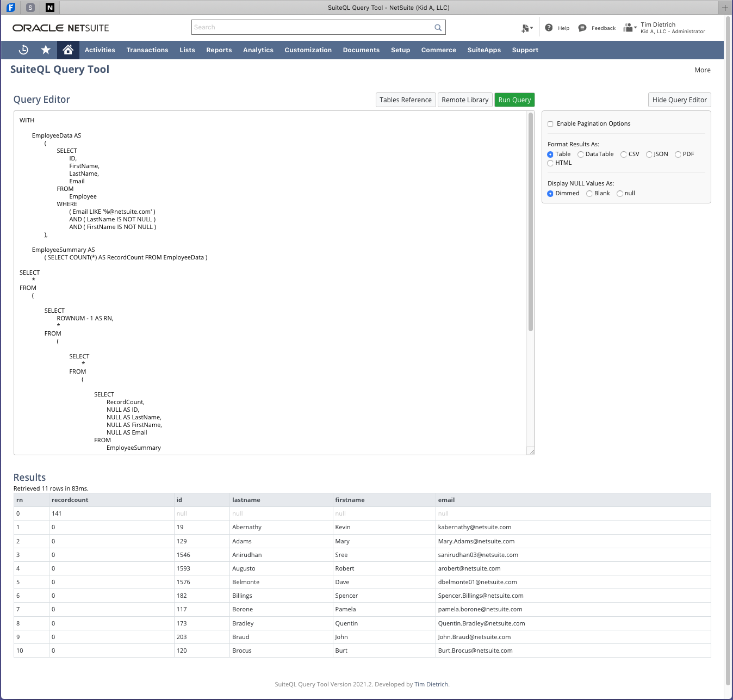Select the N pinned tab icon
This screenshot has height=700, width=733.
point(50,8)
